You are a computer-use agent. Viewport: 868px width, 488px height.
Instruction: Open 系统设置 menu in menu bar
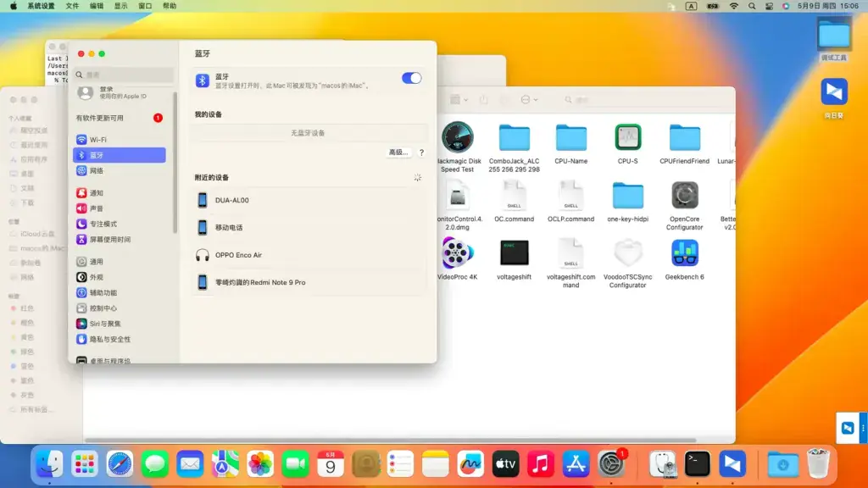tap(41, 6)
